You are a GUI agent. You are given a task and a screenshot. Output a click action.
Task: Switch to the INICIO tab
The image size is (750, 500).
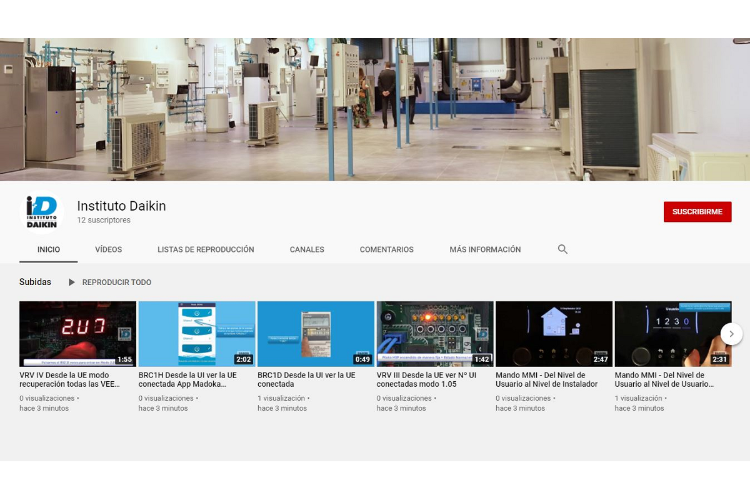coord(49,249)
